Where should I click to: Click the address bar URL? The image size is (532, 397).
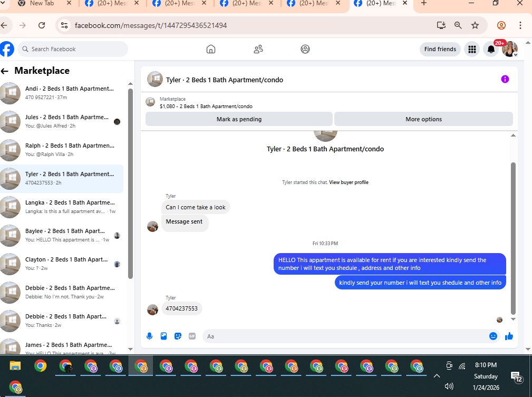[151, 25]
